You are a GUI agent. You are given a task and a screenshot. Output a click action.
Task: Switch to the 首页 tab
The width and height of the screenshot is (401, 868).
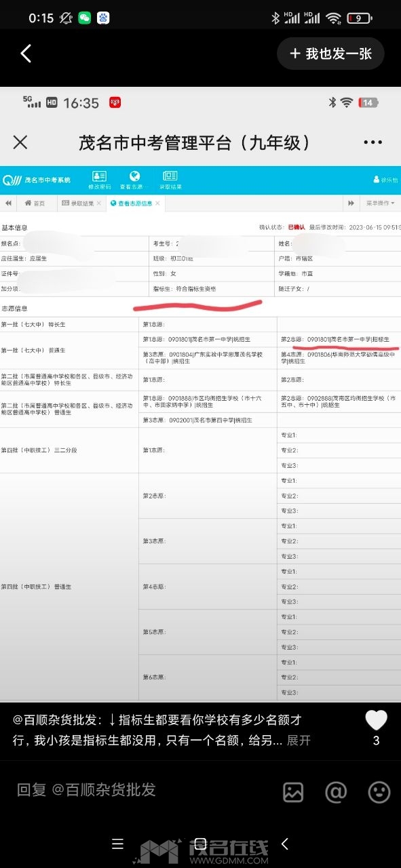click(35, 203)
